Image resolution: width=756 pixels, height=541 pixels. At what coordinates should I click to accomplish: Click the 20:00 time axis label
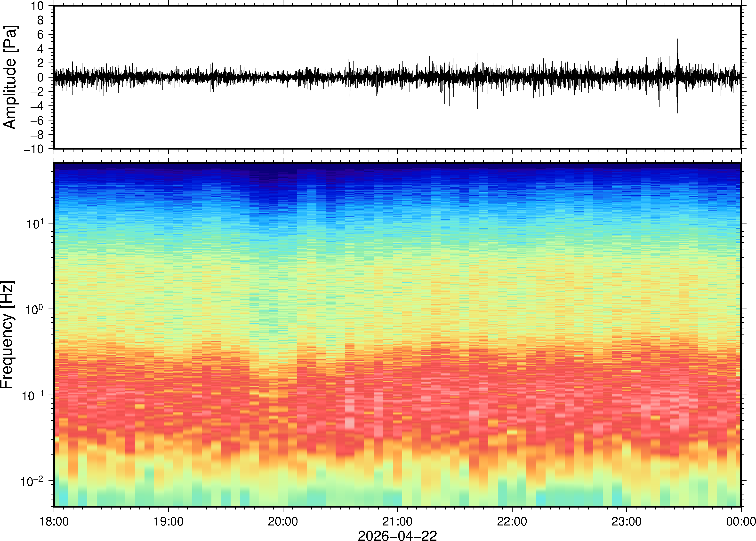pyautogui.click(x=283, y=521)
